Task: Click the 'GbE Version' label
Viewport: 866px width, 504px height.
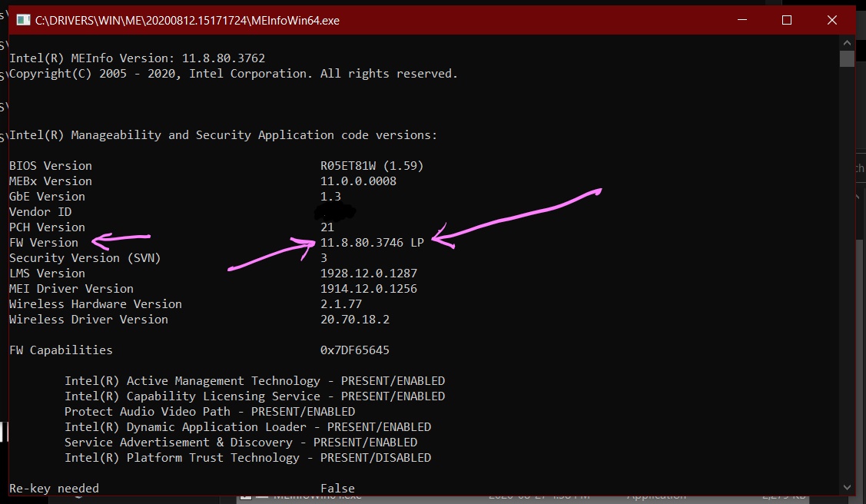Action: pyautogui.click(x=48, y=197)
